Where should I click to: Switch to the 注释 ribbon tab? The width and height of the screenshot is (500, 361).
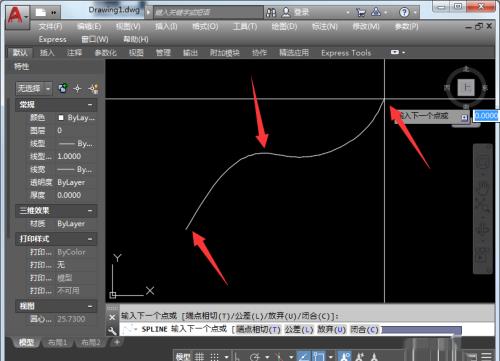pyautogui.click(x=74, y=52)
